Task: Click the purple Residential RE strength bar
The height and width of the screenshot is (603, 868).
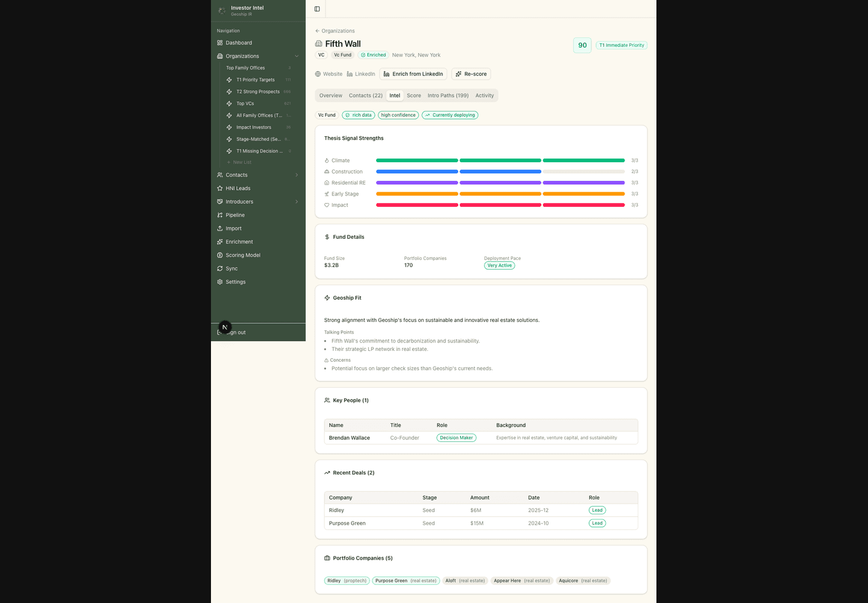Action: click(x=500, y=183)
